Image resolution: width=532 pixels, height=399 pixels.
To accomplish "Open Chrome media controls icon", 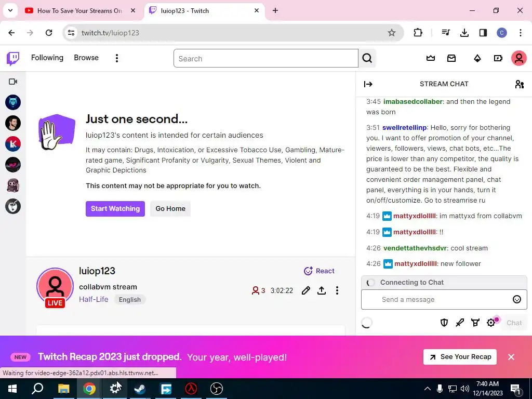I will (446, 33).
